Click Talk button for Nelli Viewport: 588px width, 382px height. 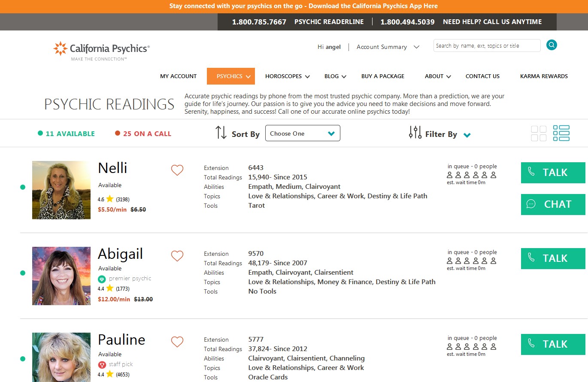[553, 173]
